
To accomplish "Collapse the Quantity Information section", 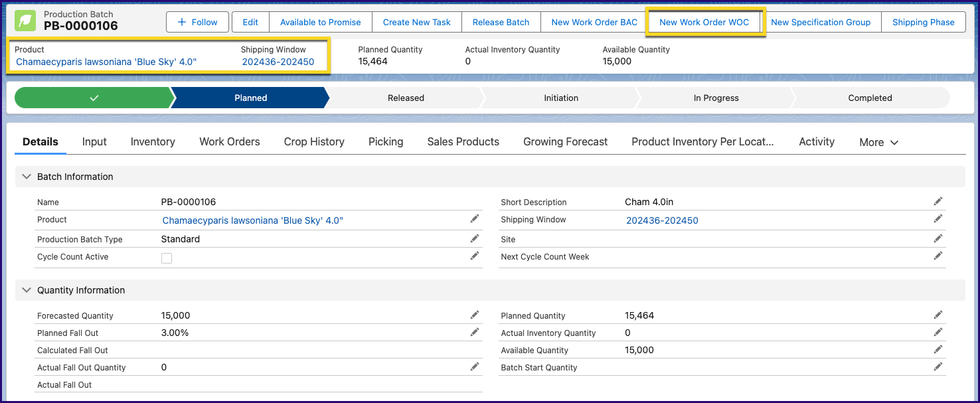I will [27, 290].
